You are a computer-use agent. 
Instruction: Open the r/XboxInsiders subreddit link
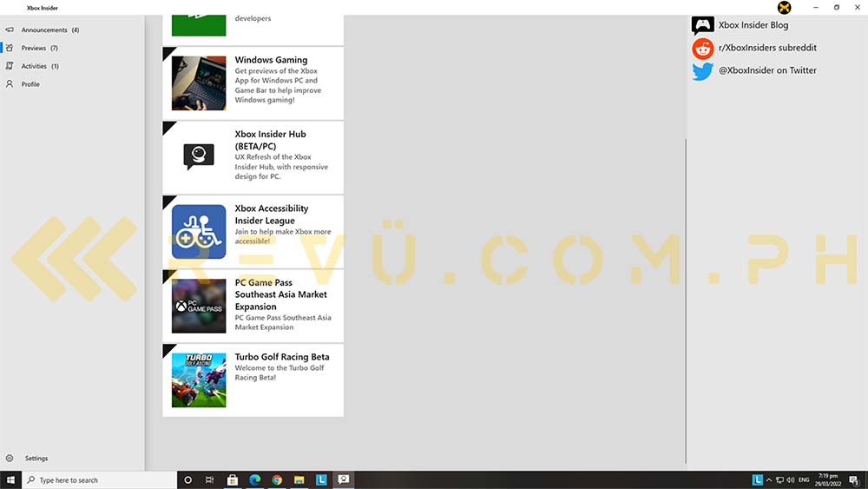tap(767, 48)
